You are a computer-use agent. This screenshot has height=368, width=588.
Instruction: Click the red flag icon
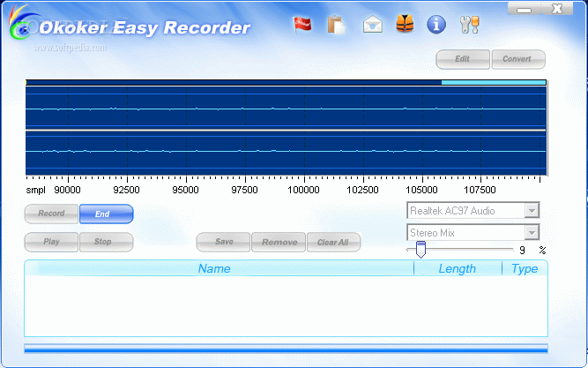coord(302,25)
